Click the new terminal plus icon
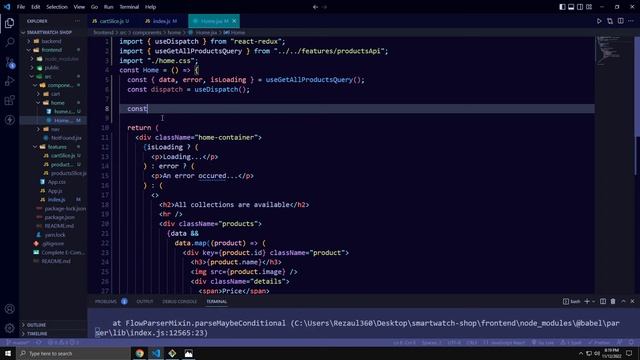This screenshot has width=640, height=360. [587, 301]
